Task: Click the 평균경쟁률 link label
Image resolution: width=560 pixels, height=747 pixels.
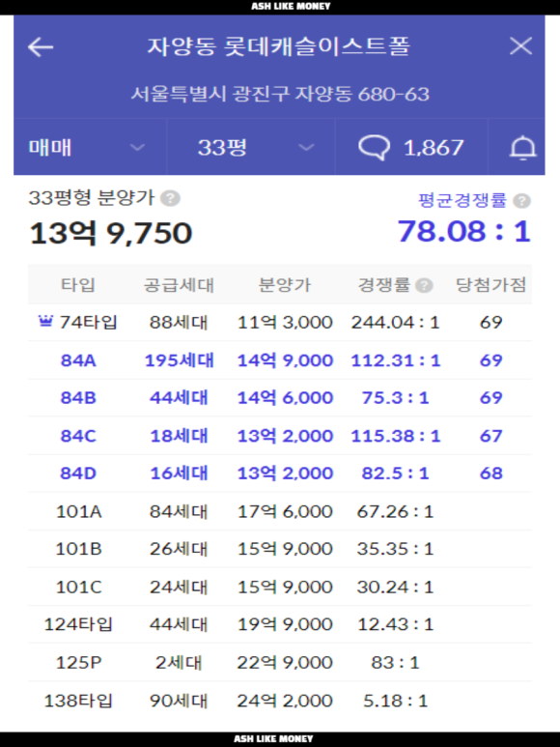Action: coord(462,200)
